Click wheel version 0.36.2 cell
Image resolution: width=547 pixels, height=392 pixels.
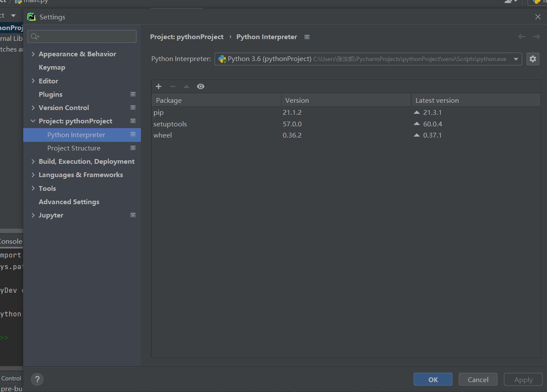click(292, 135)
